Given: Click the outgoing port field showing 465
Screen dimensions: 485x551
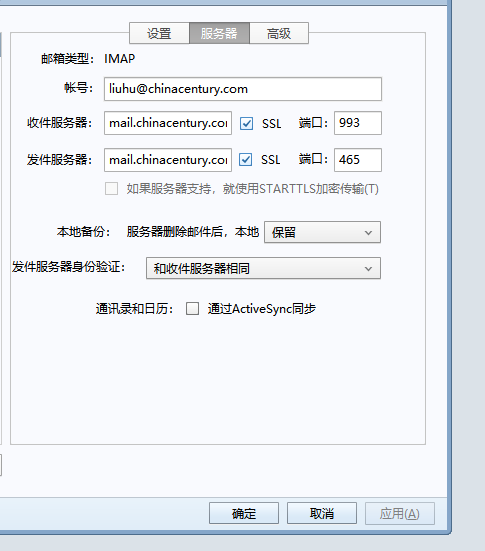Looking at the screenshot, I should pyautogui.click(x=358, y=160).
